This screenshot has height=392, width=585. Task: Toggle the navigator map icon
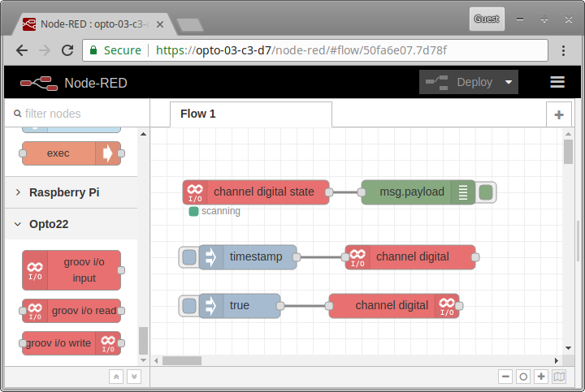point(559,377)
